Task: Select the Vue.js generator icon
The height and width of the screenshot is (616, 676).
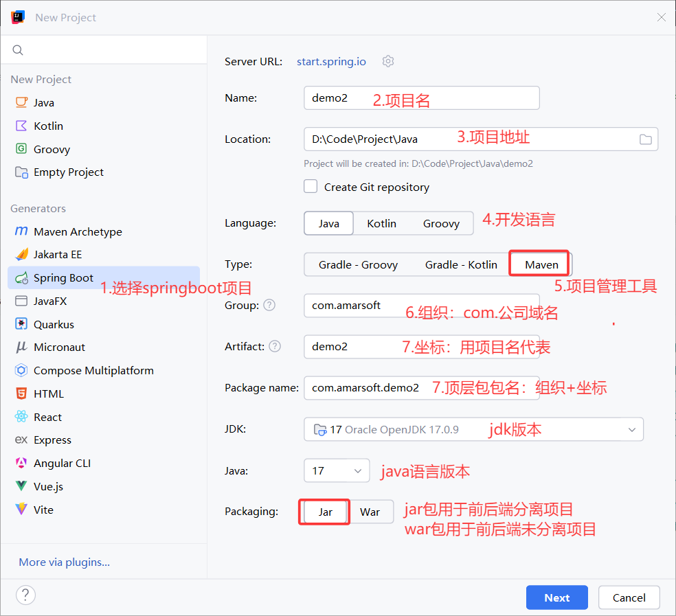Action: (21, 486)
